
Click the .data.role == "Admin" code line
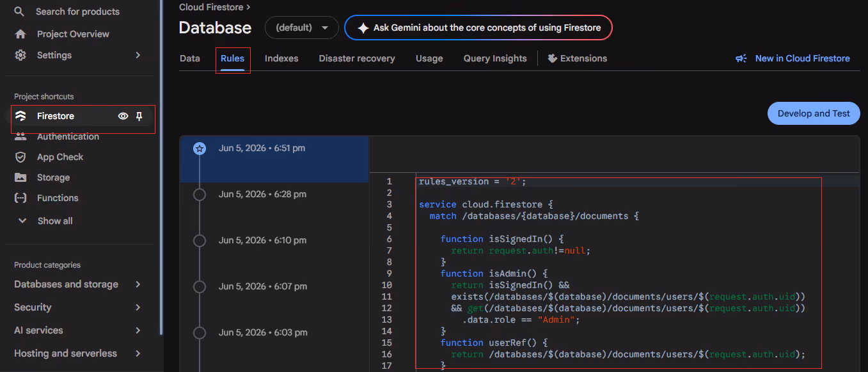[x=521, y=320]
